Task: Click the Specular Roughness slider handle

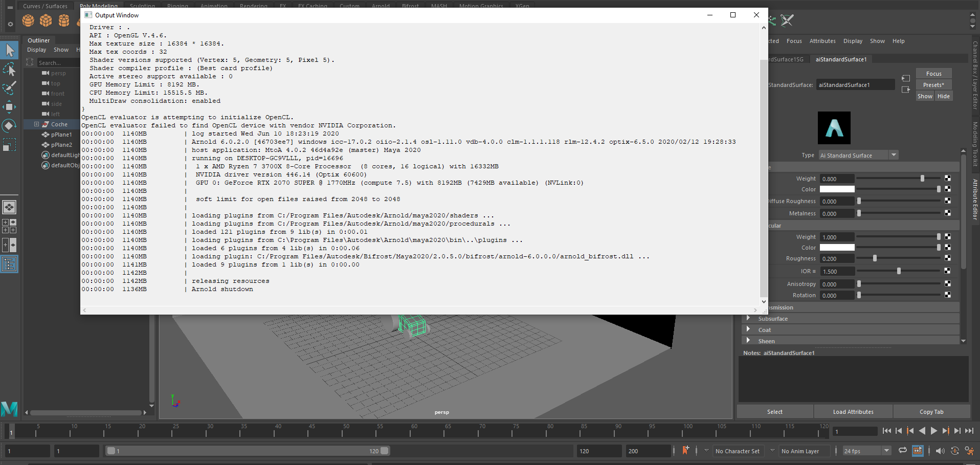Action: click(x=875, y=258)
